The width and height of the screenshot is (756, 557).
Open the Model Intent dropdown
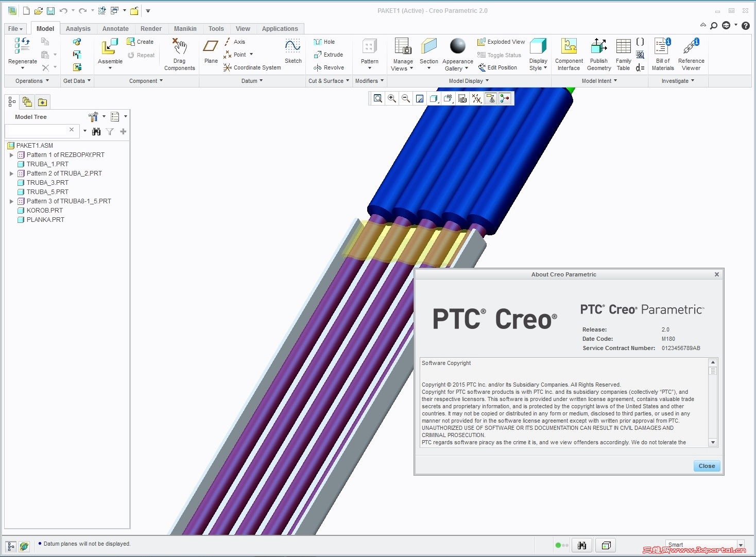tap(599, 81)
